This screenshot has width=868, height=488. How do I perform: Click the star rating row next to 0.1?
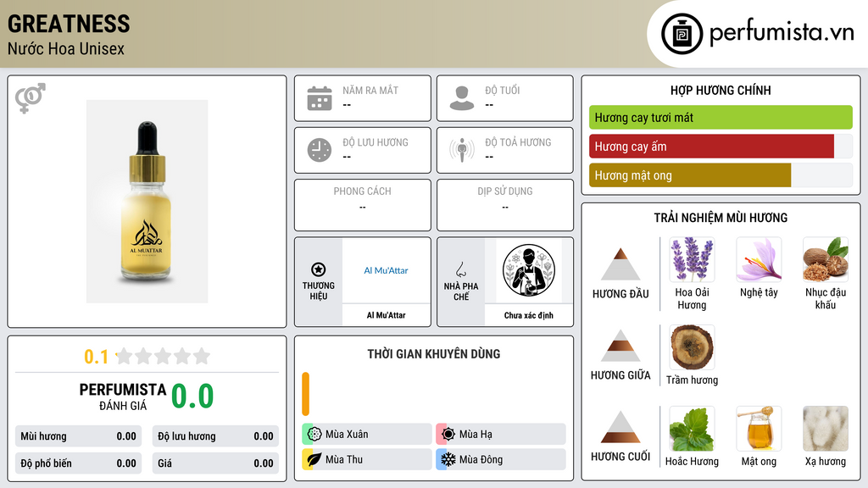163,356
